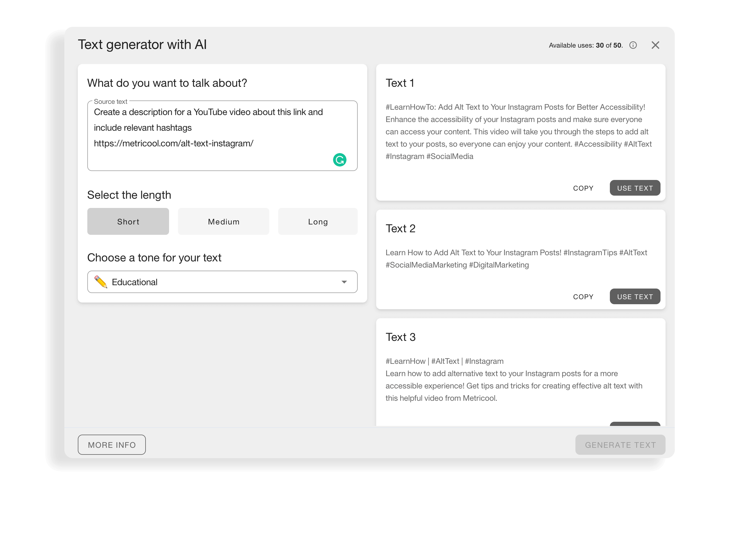Screen dimensions: 740x560
Task: Click inside the Source text field
Action: click(x=223, y=136)
